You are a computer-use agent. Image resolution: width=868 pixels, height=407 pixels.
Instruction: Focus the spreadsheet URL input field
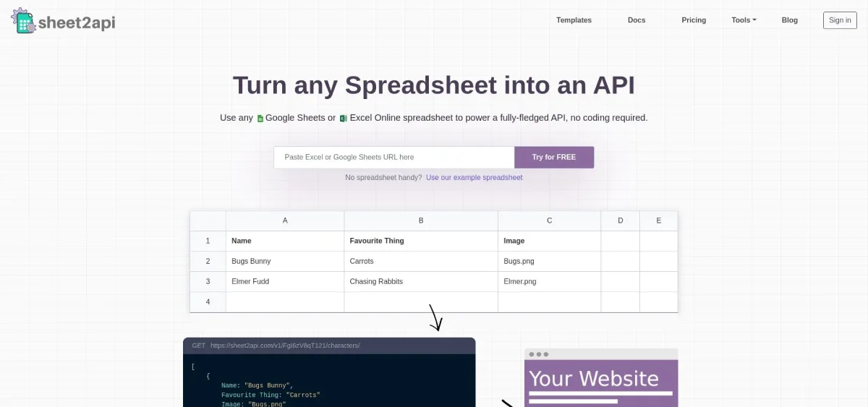click(x=393, y=157)
